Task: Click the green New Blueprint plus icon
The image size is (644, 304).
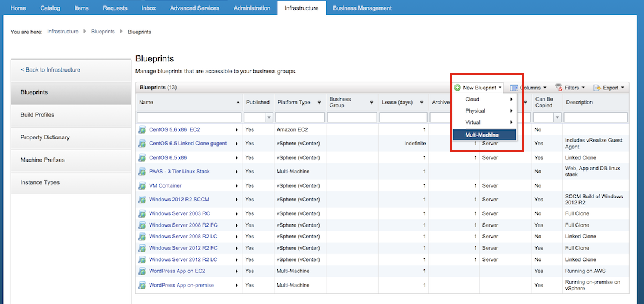Action: click(x=457, y=88)
